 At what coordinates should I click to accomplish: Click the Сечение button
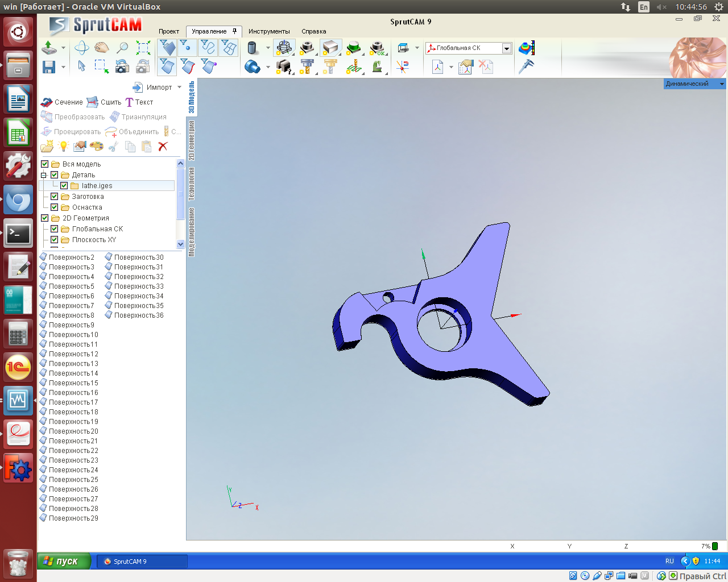(x=63, y=102)
